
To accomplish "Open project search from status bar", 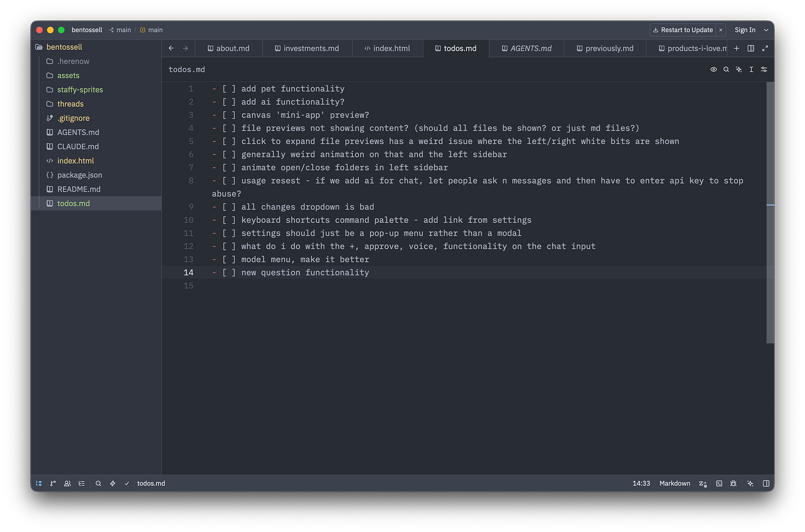I will point(98,483).
